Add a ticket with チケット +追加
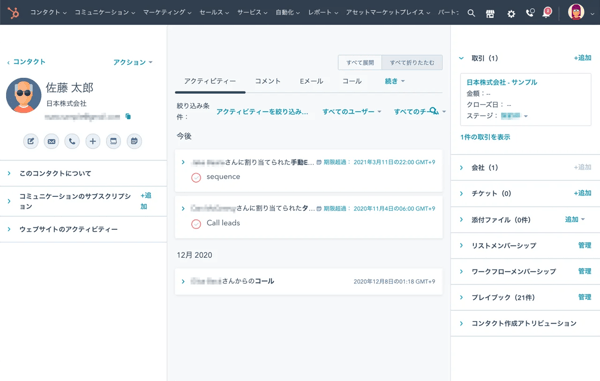This screenshot has height=381, width=600. pyautogui.click(x=582, y=193)
